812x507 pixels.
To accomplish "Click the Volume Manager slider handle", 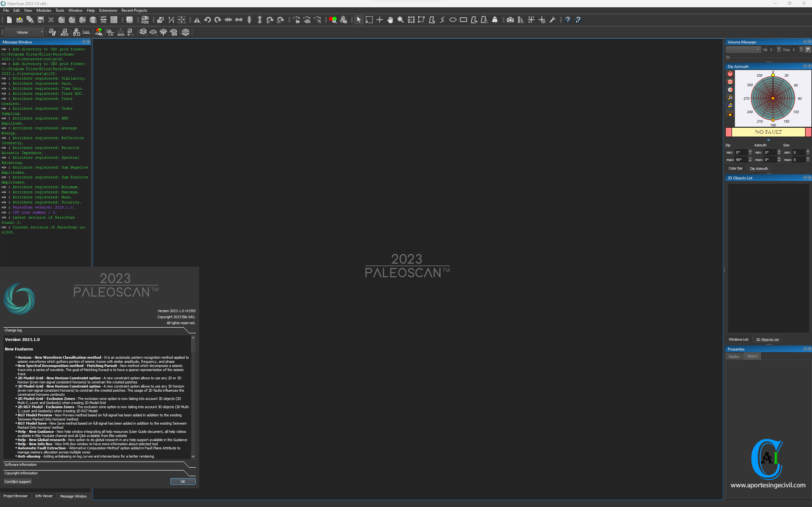I will [x=728, y=57].
